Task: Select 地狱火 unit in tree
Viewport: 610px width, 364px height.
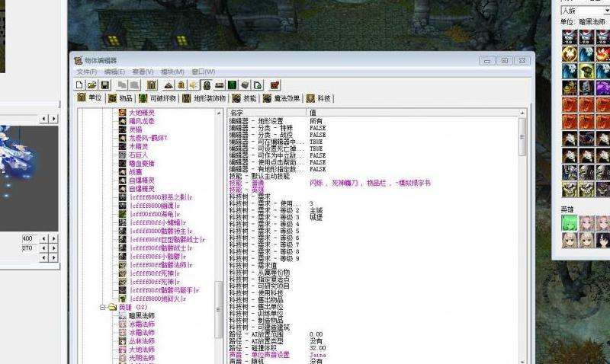Action: (x=158, y=299)
